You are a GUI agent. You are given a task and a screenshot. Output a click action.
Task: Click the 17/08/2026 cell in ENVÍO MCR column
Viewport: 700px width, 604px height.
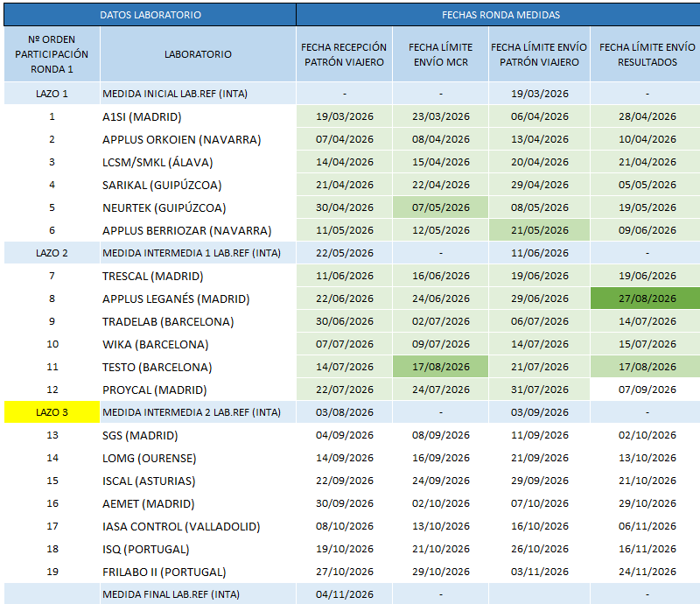pyautogui.click(x=441, y=367)
